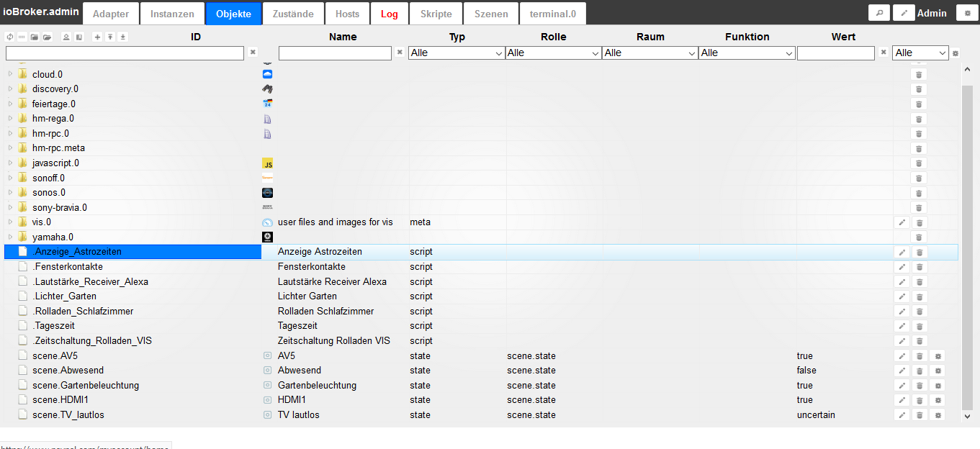Open the Log tab
This screenshot has width=980, height=449.
point(389,14)
